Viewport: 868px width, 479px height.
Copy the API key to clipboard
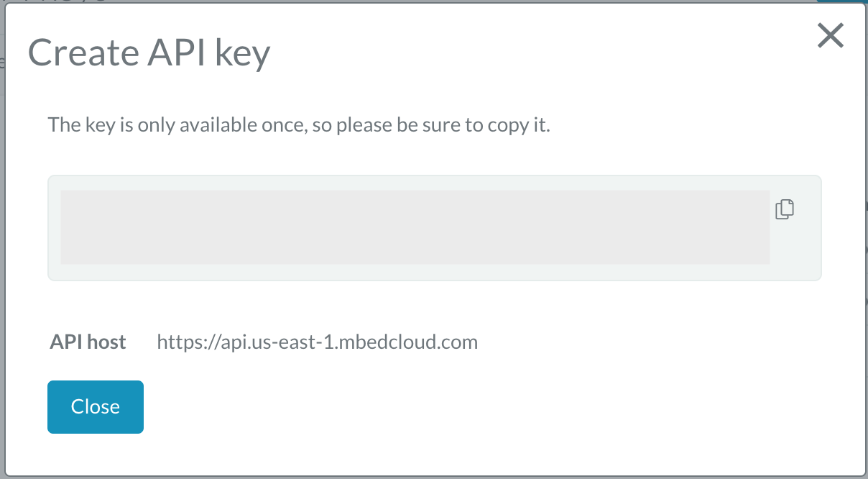click(x=785, y=209)
